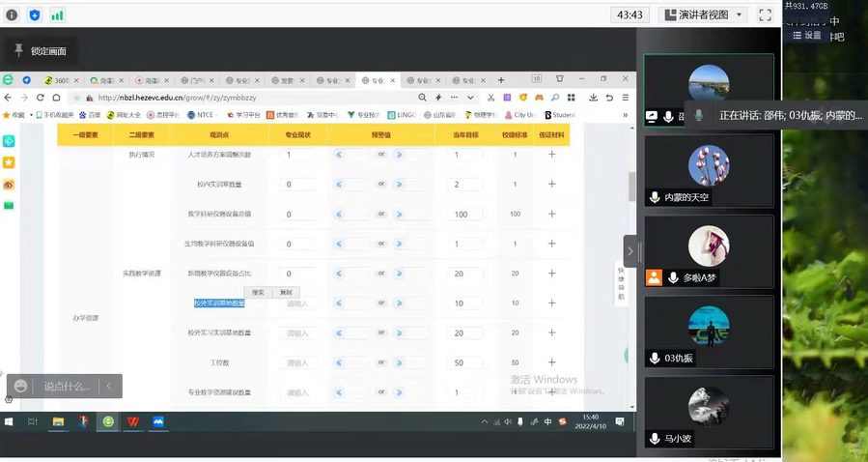Open a new browser tab with plus
868x462 pixels.
click(500, 79)
